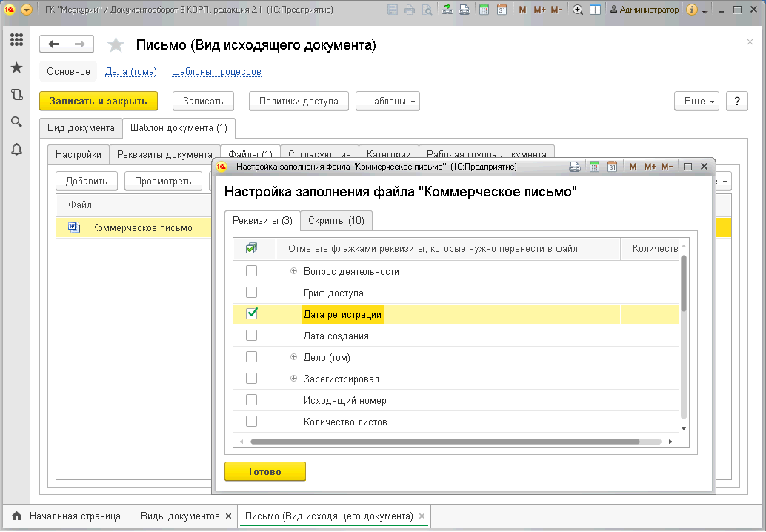Open notifications bell in left sidebar

click(16, 149)
